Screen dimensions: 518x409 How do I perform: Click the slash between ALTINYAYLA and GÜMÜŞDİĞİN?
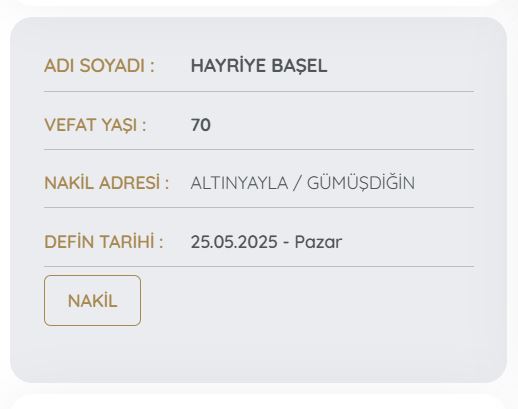(x=297, y=183)
